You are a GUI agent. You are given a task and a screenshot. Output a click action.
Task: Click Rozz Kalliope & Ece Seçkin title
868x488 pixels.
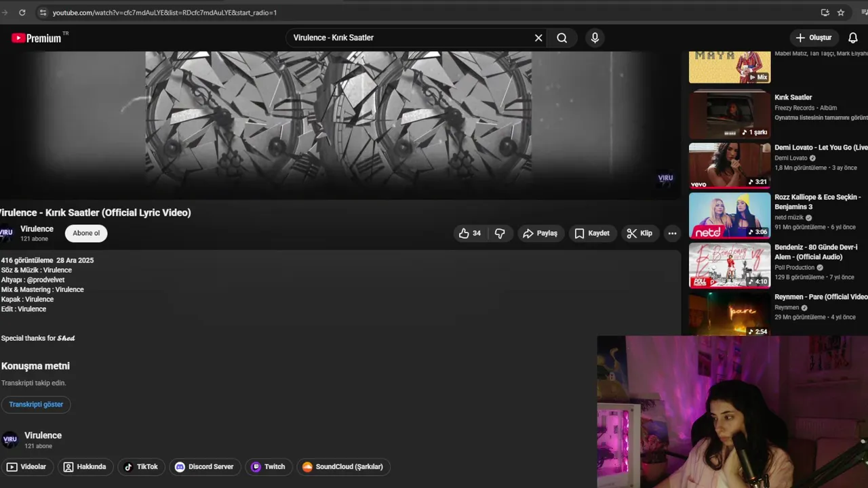pyautogui.click(x=818, y=202)
